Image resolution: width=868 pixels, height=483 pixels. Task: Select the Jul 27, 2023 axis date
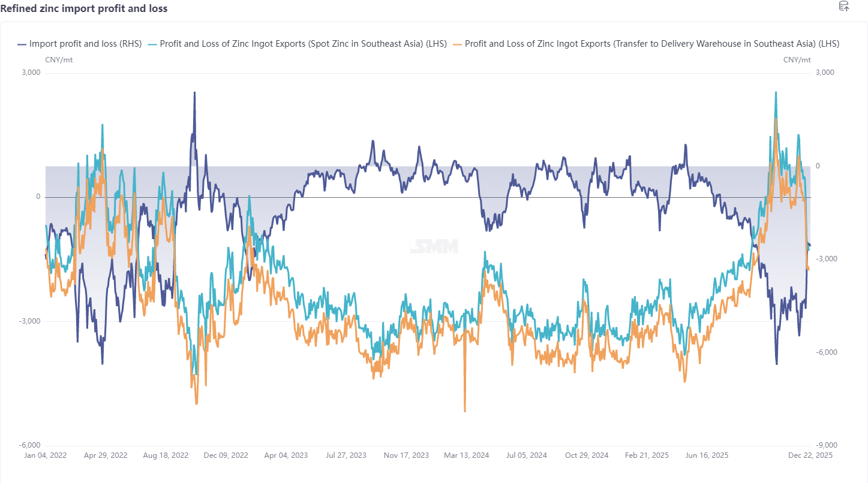pos(346,455)
